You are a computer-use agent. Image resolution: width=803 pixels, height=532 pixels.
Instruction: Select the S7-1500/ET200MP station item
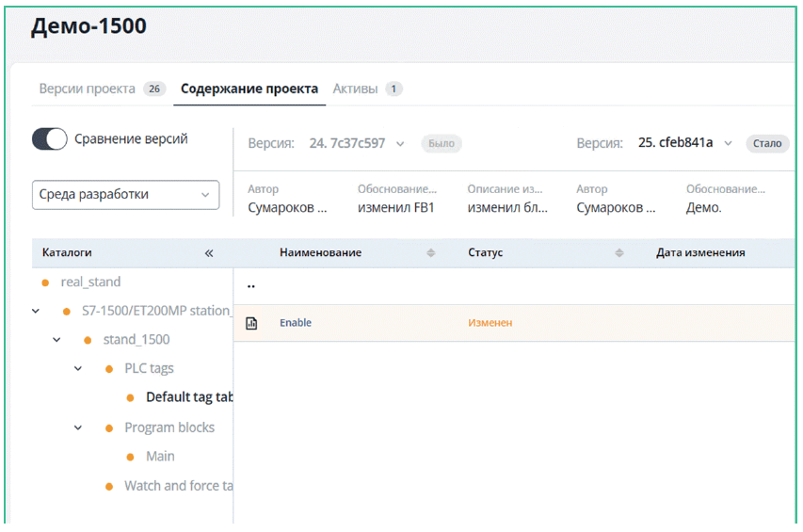[x=156, y=311]
